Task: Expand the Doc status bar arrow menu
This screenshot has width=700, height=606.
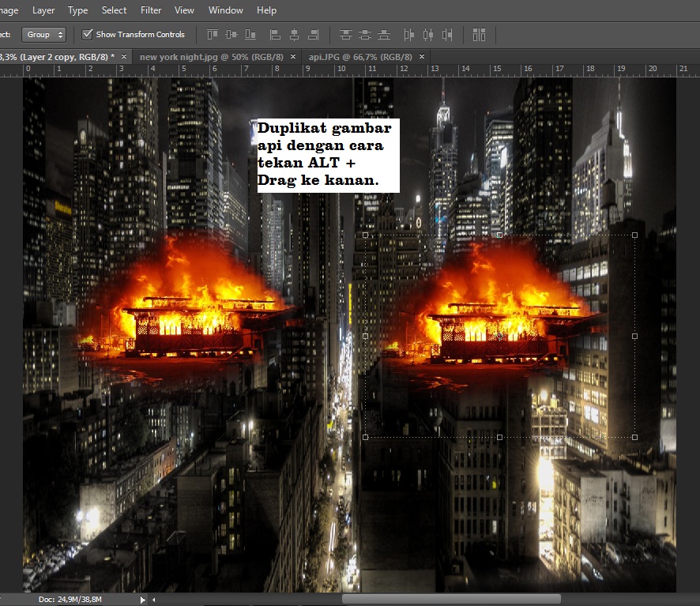Action: 142,600
